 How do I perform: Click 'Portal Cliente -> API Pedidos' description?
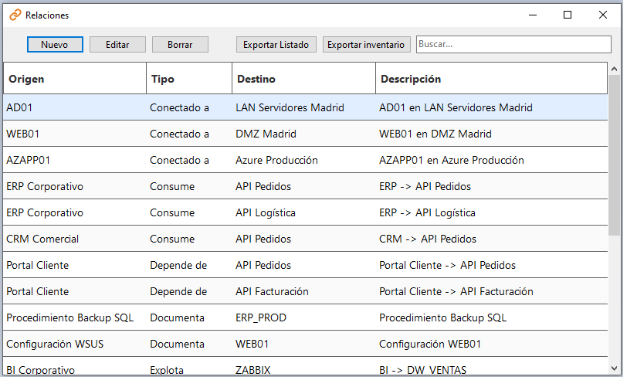(447, 265)
